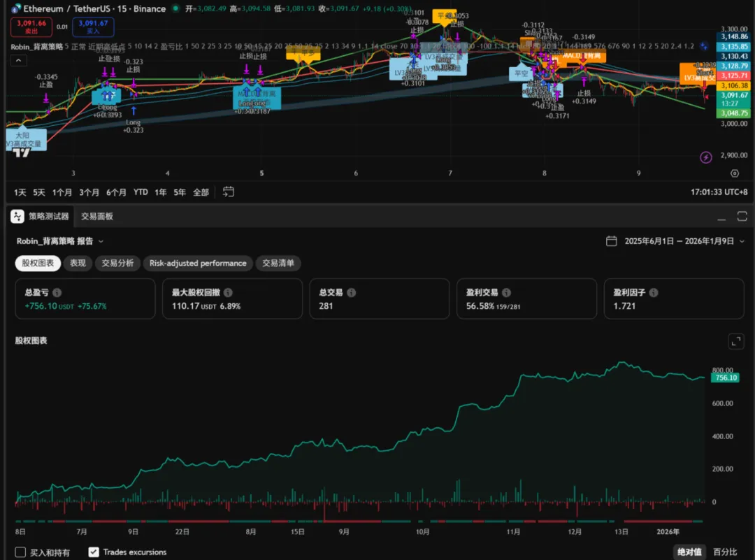
Task: Enable the 买入和持有 checkbox
Action: [20, 552]
